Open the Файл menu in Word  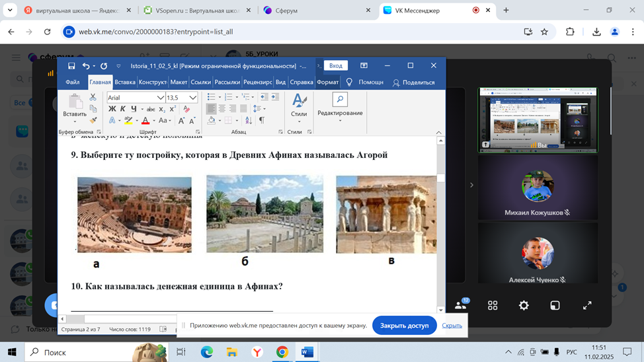click(x=73, y=82)
